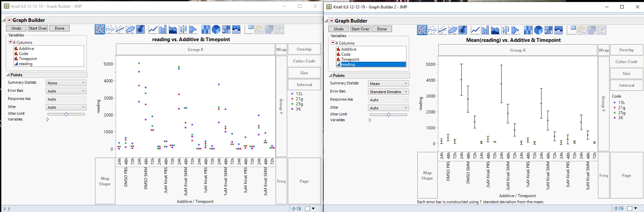The height and width of the screenshot is (212, 644).
Task: Select the Contour element icon in Graph Builder 2 window
Action: 463,30
